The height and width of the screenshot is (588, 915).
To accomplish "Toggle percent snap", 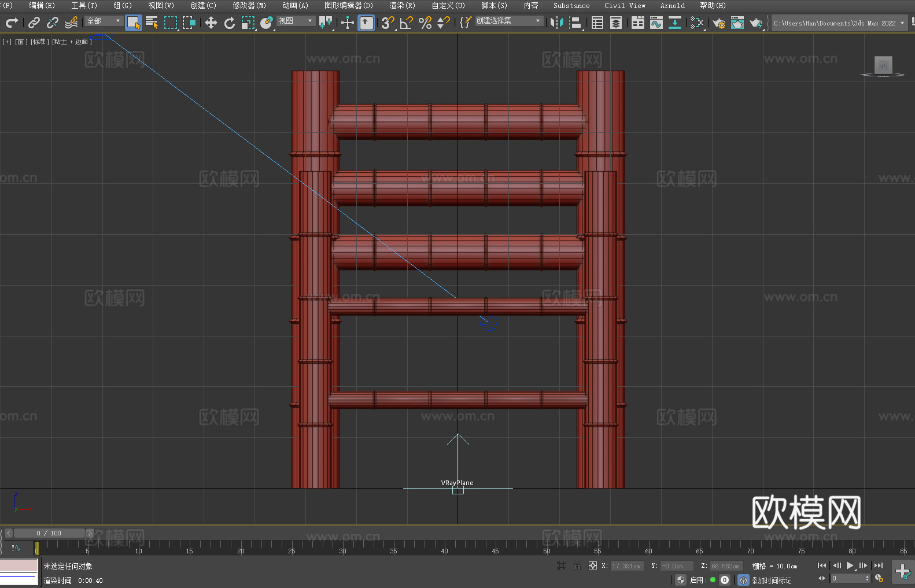I will [425, 23].
